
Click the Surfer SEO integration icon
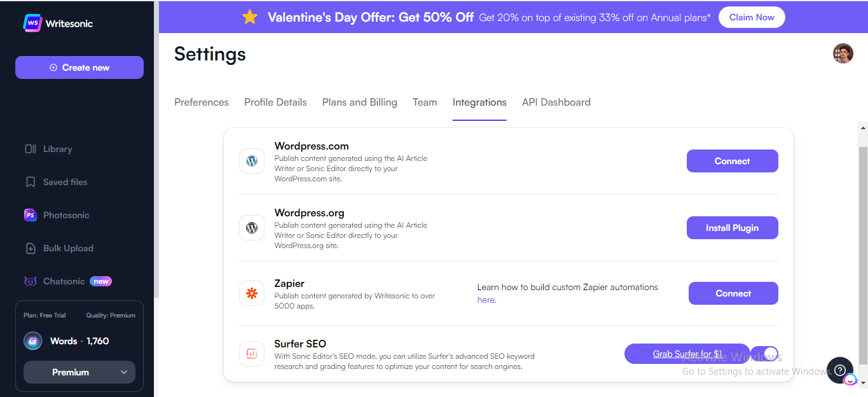(x=252, y=354)
